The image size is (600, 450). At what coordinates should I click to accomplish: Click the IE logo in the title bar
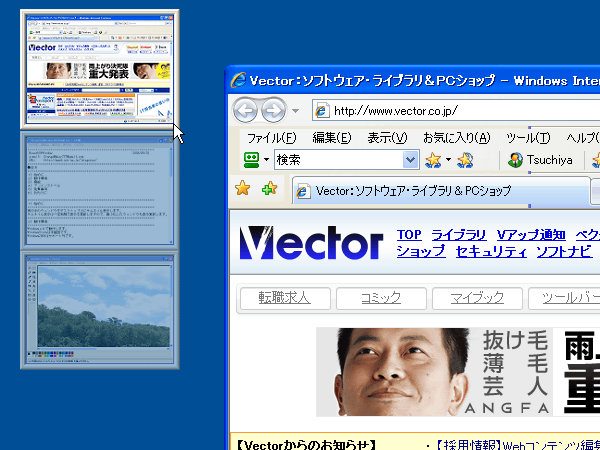click(238, 80)
